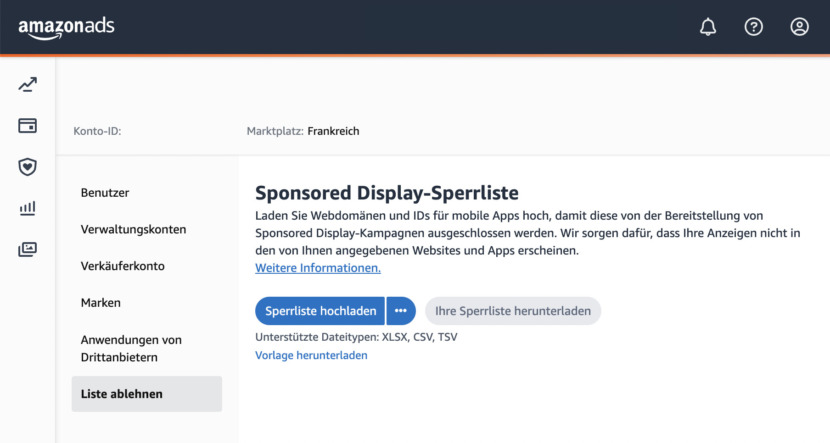Open the trending chart campaigns icon
830x443 pixels.
coord(28,85)
